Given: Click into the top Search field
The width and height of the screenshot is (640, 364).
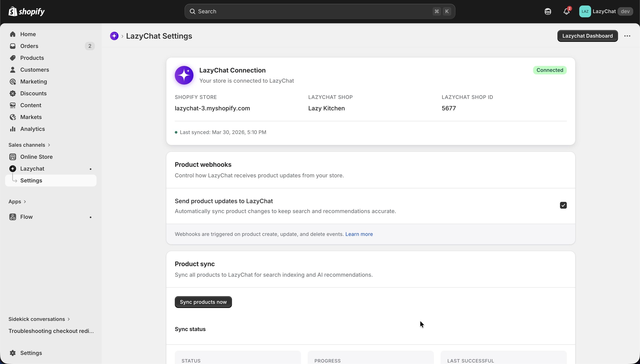Looking at the screenshot, I should click(x=310, y=11).
